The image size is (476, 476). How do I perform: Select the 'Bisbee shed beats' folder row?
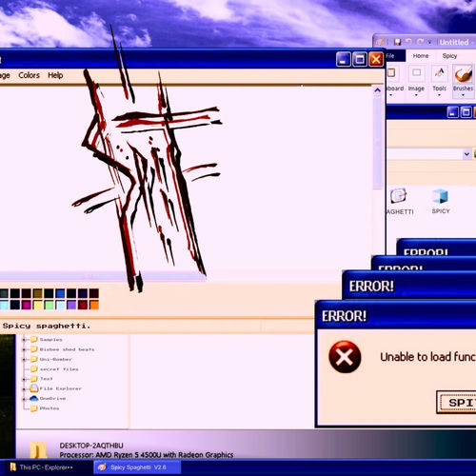63,349
